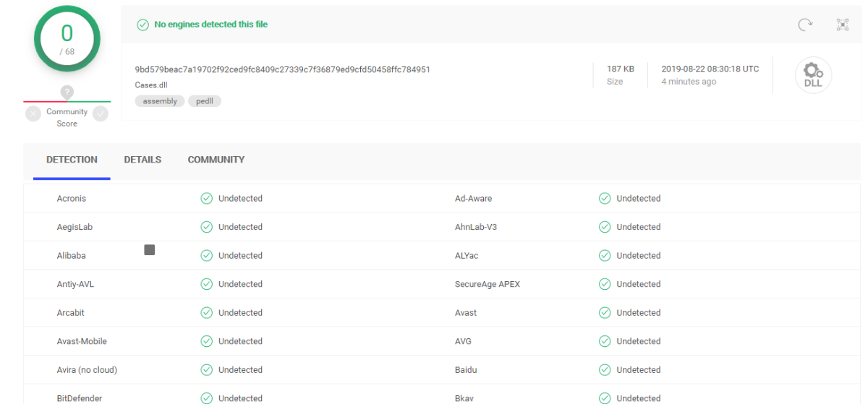Click the Bkav engine name
Screen dimensions: 868x404
(x=464, y=398)
